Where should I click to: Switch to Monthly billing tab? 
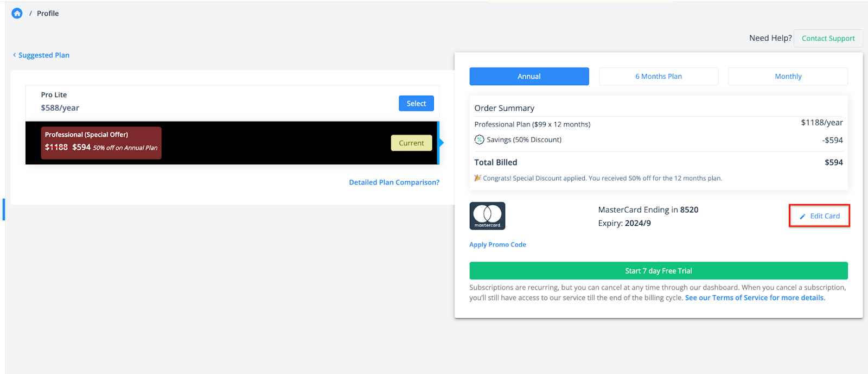click(x=788, y=76)
